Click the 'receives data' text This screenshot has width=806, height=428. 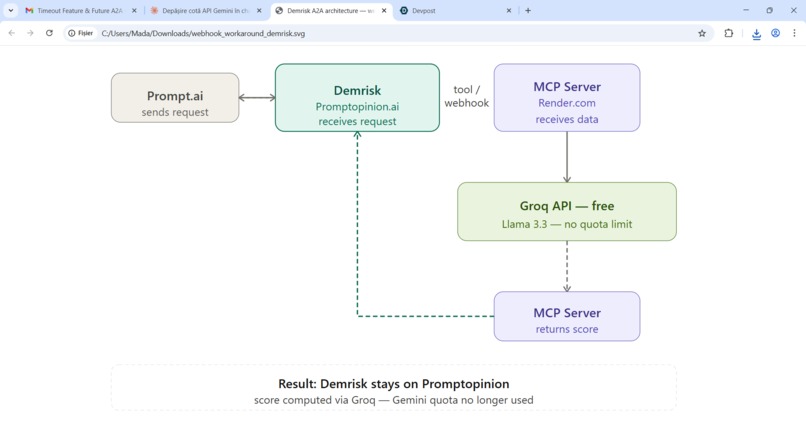567,119
